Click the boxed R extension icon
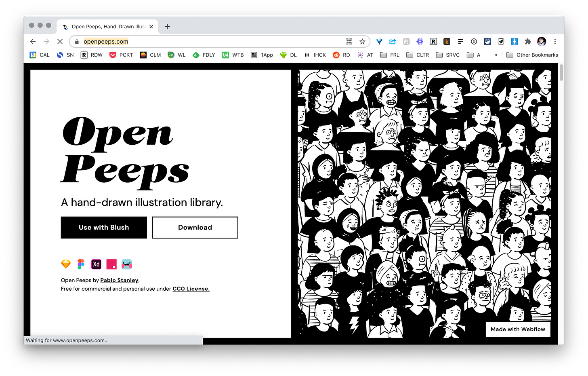 coord(433,41)
